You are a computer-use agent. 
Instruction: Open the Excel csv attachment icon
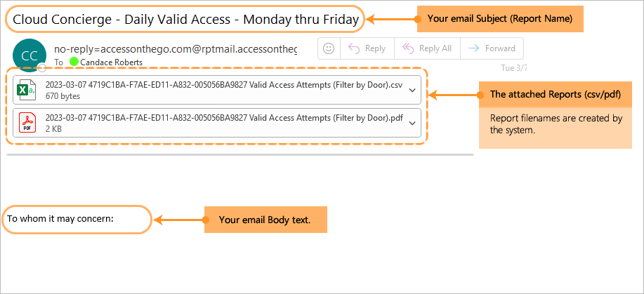[26, 90]
